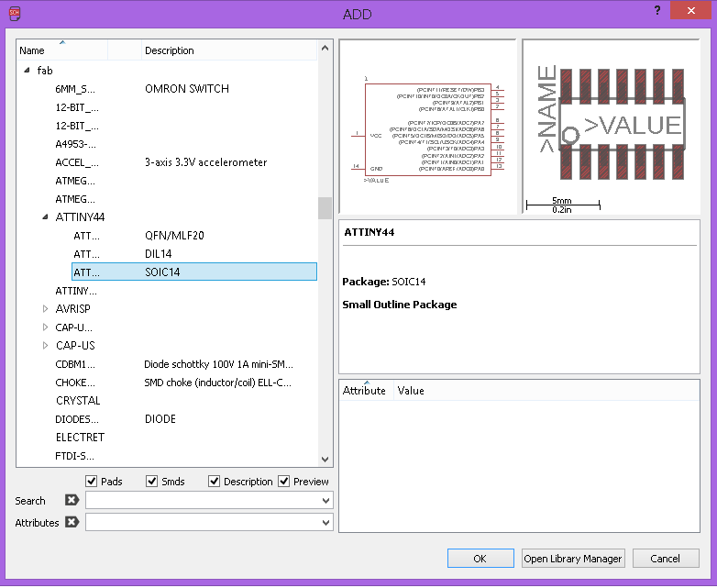
Task: Clear the Attributes field with X icon
Action: (x=72, y=522)
